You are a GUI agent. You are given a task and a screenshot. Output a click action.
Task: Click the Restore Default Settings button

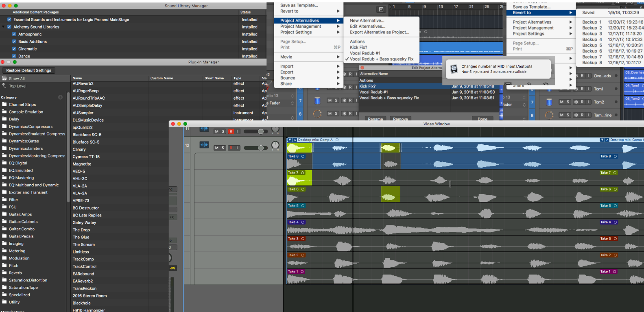coord(29,70)
